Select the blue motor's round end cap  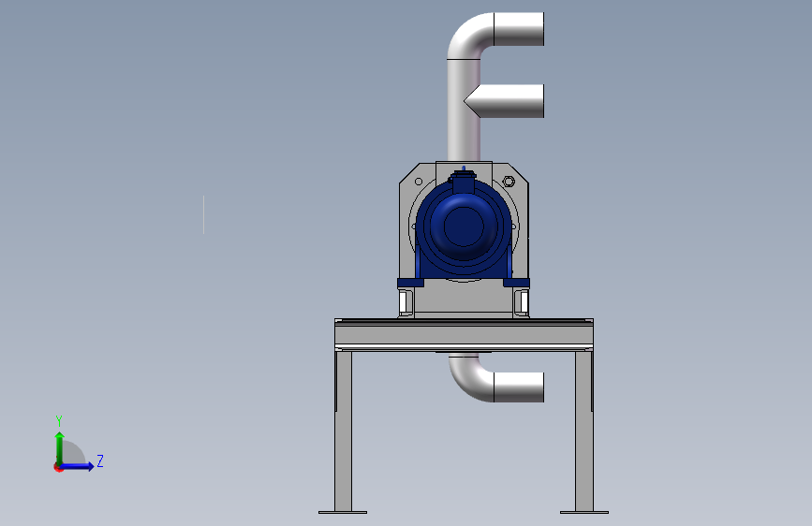click(464, 226)
